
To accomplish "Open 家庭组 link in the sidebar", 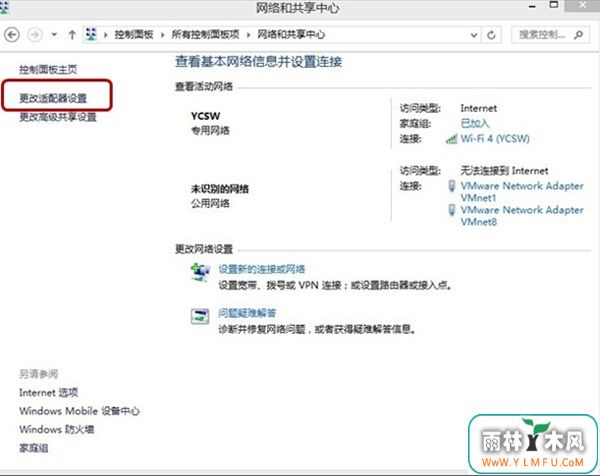I will (34, 448).
